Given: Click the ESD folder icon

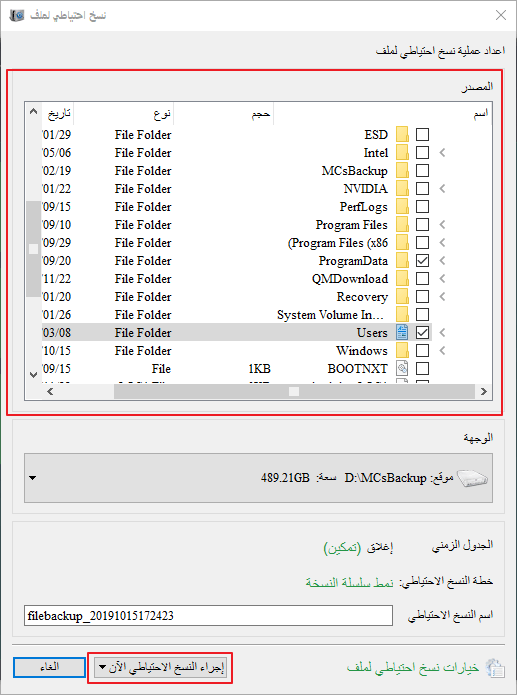Looking at the screenshot, I should (x=402, y=134).
